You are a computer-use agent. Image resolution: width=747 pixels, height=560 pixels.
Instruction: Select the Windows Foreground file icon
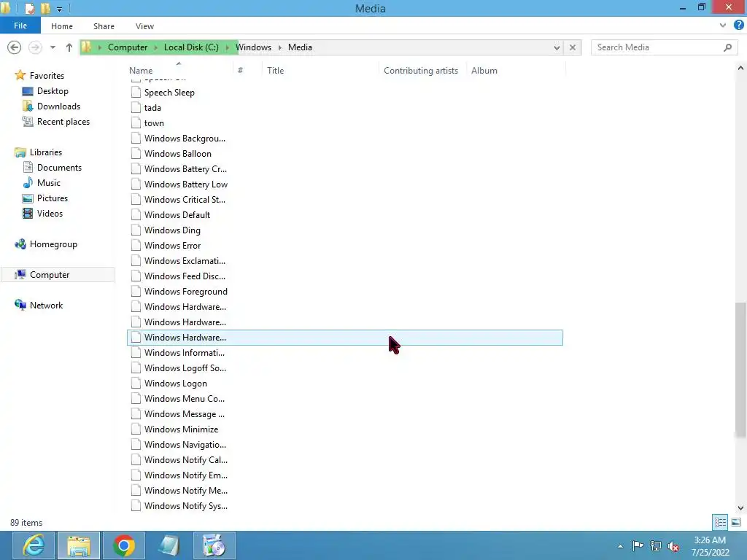pyautogui.click(x=136, y=292)
